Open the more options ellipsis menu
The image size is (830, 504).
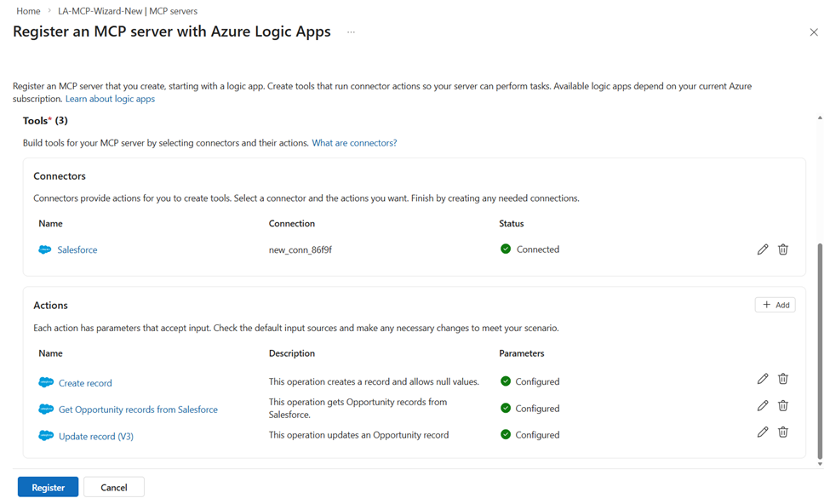point(351,32)
